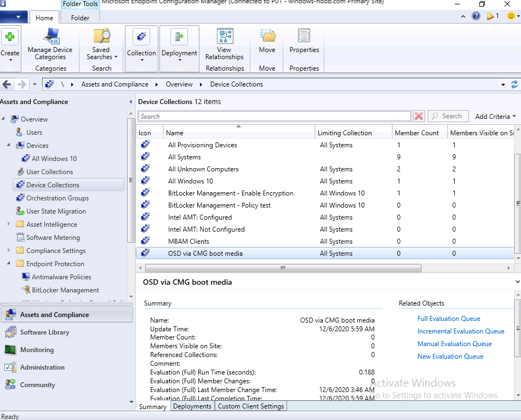Refresh the Device Collections view

[514, 84]
